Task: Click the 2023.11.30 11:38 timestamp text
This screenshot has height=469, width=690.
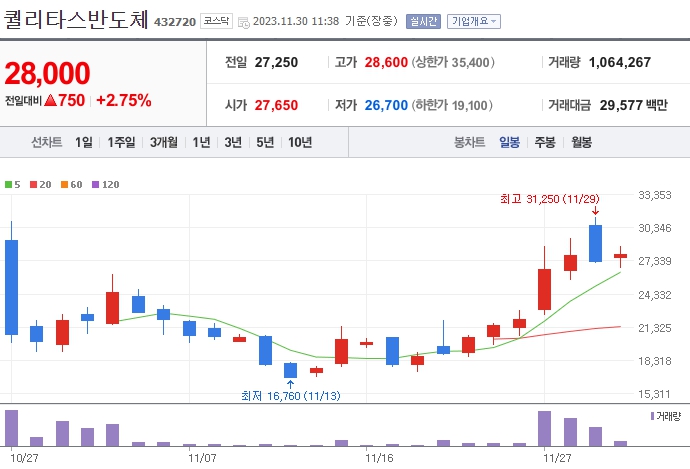Action: [x=296, y=21]
